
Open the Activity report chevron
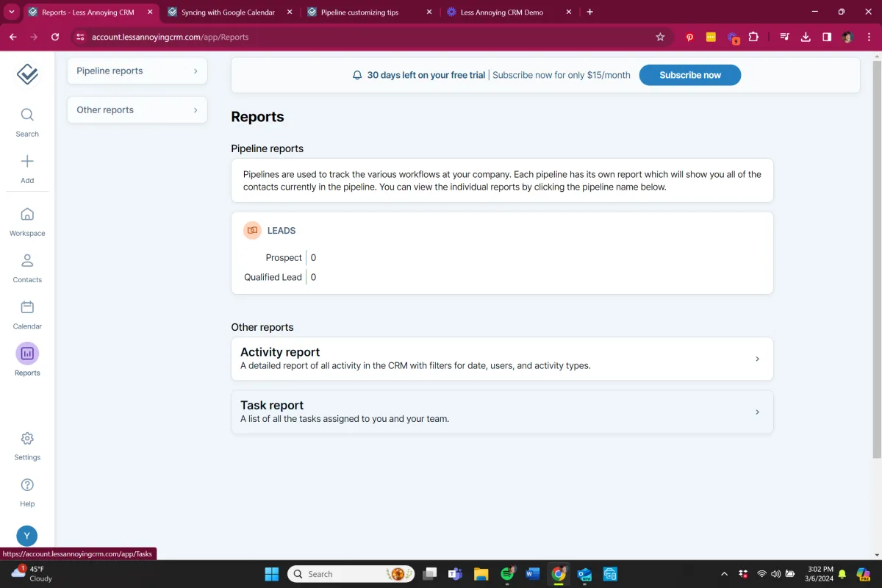click(x=757, y=359)
